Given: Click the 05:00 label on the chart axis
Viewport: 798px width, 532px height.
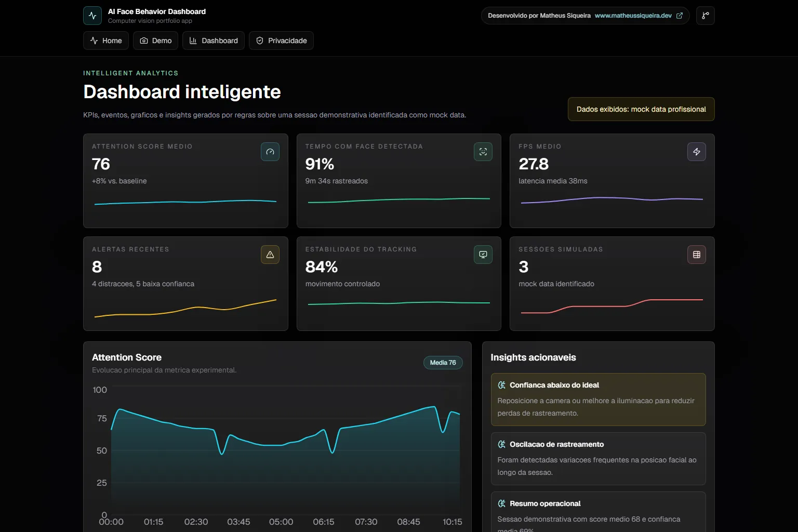Looking at the screenshot, I should point(281,522).
